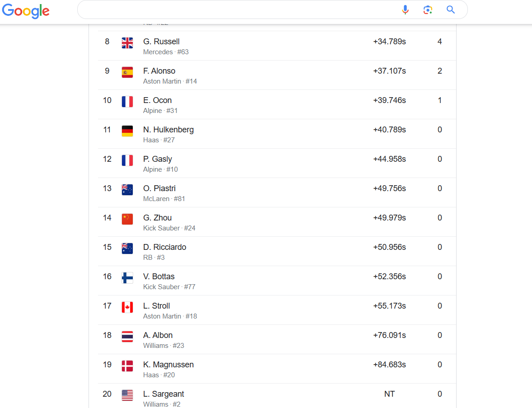This screenshot has width=532, height=408.
Task: Click the German flag beside N. Hulkenberg
Action: (127, 131)
